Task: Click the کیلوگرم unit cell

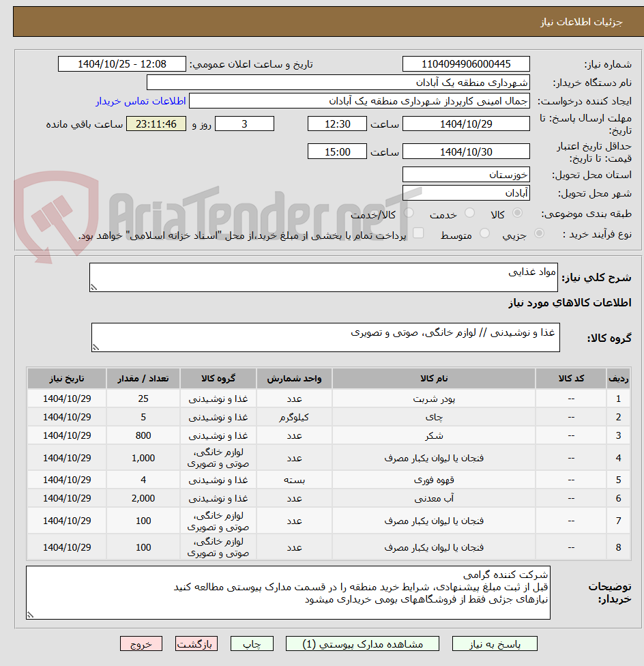Action: [x=294, y=417]
